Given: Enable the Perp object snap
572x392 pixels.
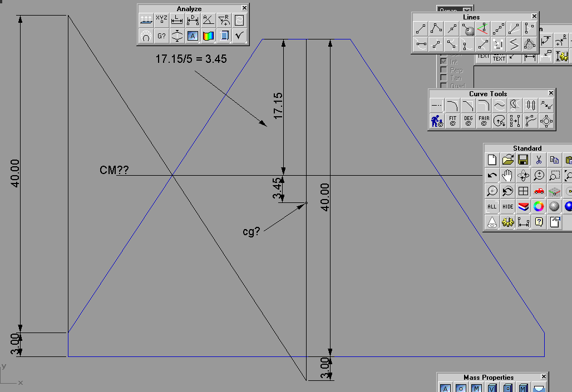Looking at the screenshot, I should pos(443,71).
